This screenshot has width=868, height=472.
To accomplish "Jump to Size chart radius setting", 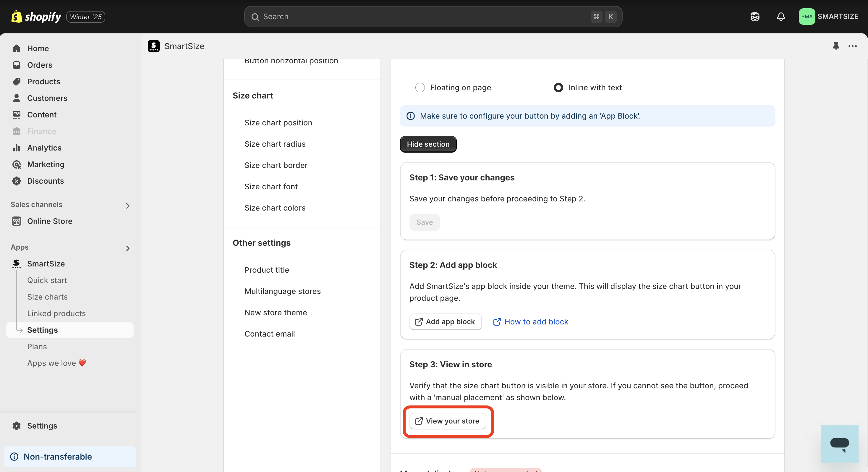I will pyautogui.click(x=275, y=144).
